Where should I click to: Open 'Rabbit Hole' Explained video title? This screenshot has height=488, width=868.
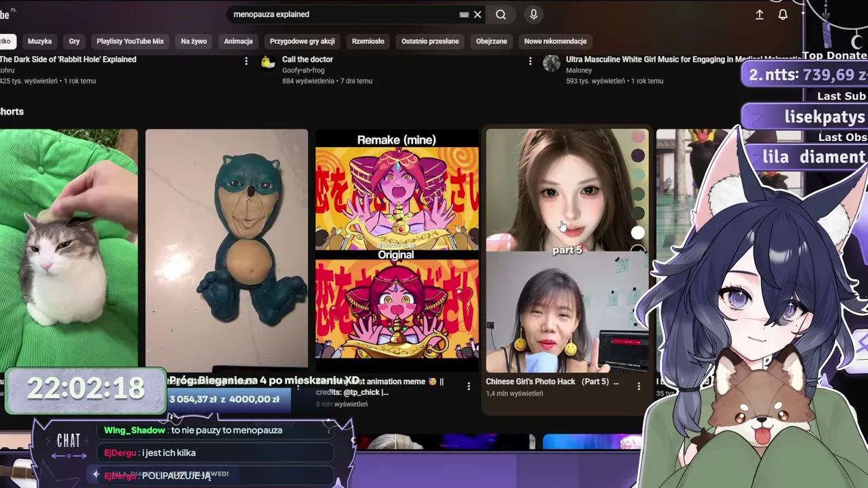pyautogui.click(x=68, y=60)
